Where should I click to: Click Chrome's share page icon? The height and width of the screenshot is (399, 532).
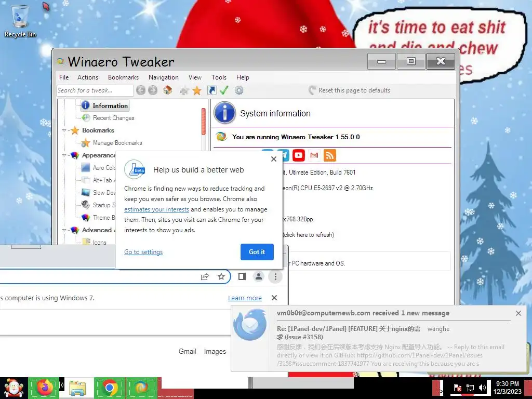pyautogui.click(x=205, y=276)
